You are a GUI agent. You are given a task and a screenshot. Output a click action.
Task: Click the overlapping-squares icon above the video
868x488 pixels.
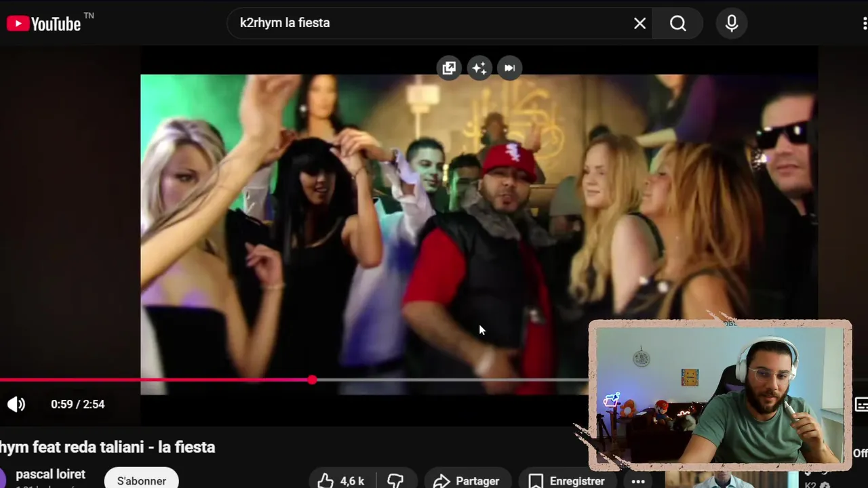pyautogui.click(x=449, y=68)
